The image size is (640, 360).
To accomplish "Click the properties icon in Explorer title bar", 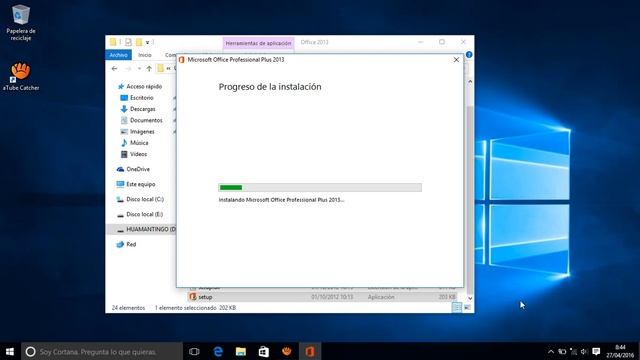I will (x=128, y=42).
